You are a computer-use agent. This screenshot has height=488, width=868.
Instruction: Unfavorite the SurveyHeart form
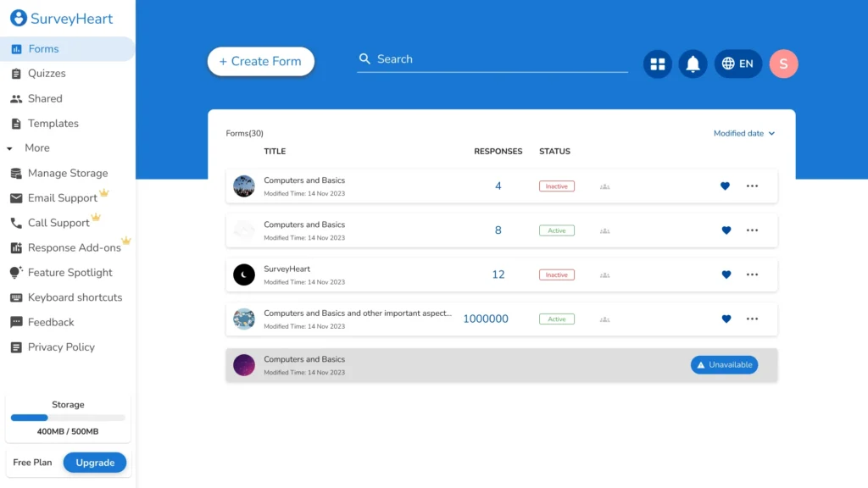[x=725, y=274]
